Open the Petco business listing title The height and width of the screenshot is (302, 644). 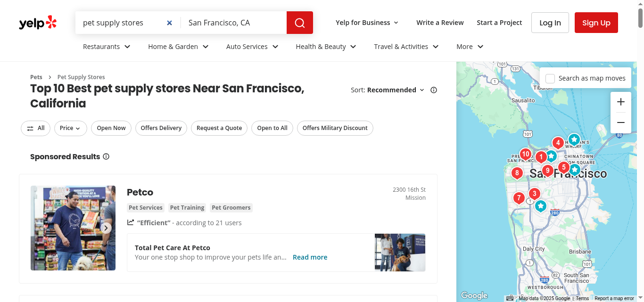[140, 192]
